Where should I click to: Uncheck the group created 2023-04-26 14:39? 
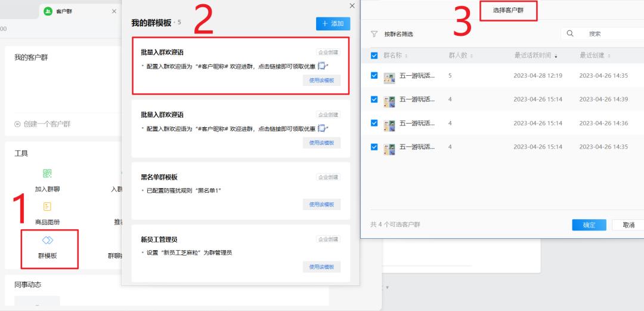click(374, 99)
